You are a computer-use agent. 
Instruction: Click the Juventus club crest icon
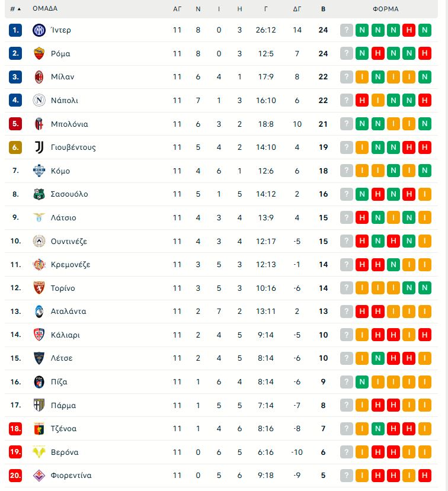(x=39, y=147)
